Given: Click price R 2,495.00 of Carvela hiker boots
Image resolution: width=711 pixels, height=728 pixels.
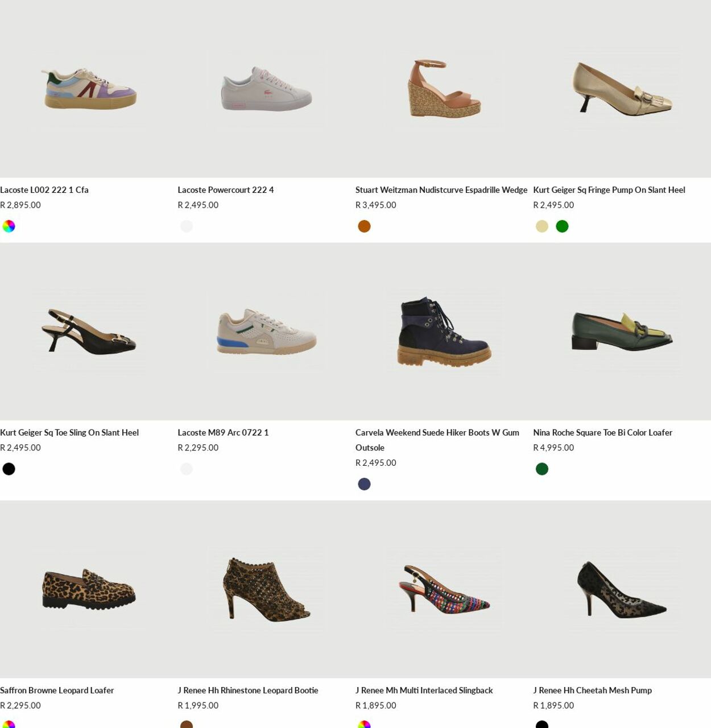Looking at the screenshot, I should [376, 463].
